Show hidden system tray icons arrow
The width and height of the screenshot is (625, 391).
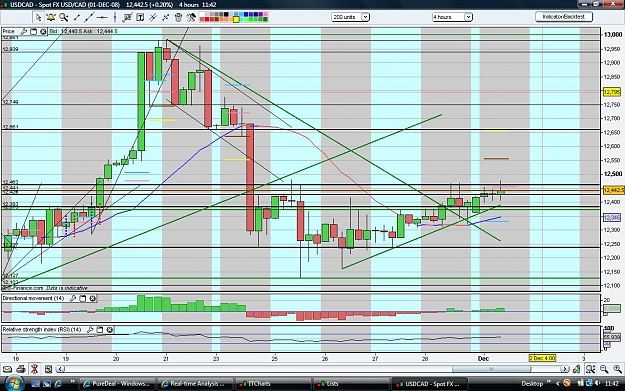[558, 384]
